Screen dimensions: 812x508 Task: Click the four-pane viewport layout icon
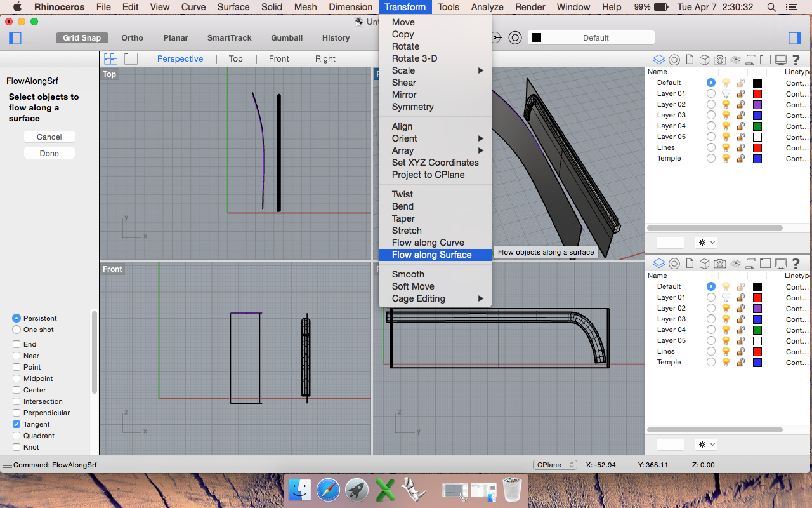[110, 58]
